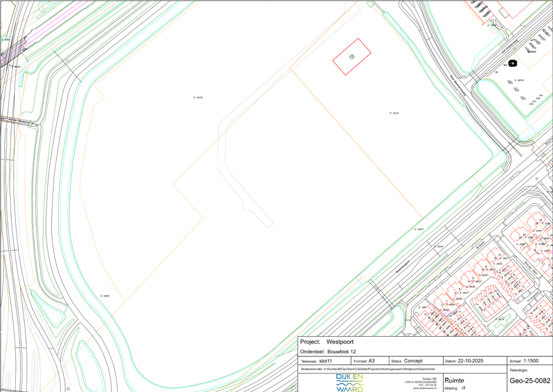Click drawing number Geo-25-0082
The image size is (553, 392).
529,381
